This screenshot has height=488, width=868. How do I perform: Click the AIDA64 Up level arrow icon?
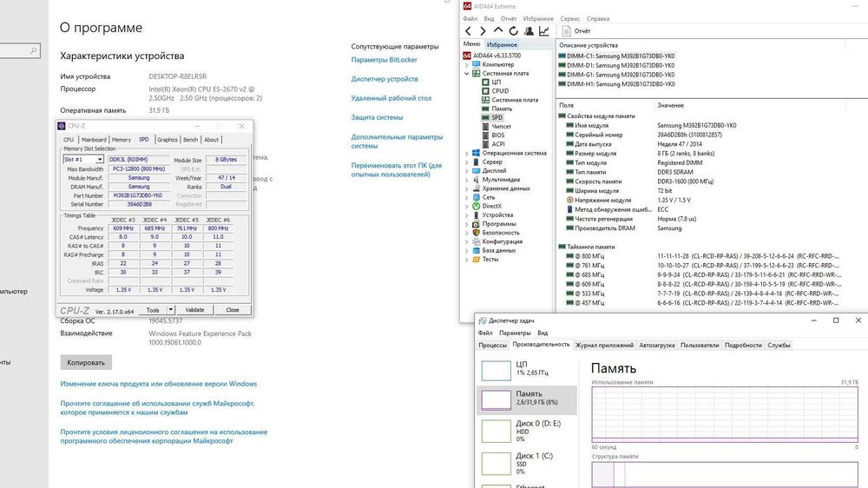(498, 30)
